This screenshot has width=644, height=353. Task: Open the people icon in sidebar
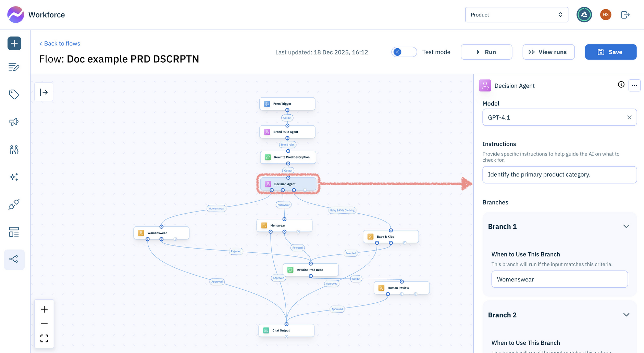(x=14, y=150)
